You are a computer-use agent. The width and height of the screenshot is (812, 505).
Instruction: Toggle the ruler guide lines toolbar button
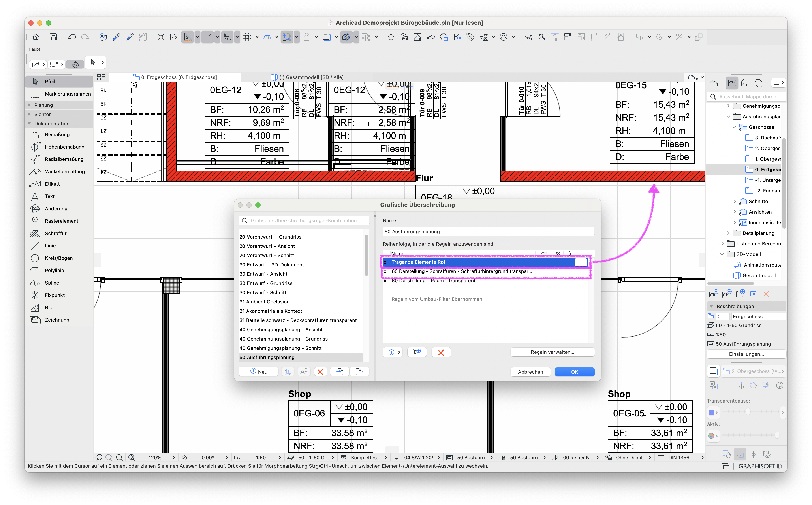click(188, 37)
